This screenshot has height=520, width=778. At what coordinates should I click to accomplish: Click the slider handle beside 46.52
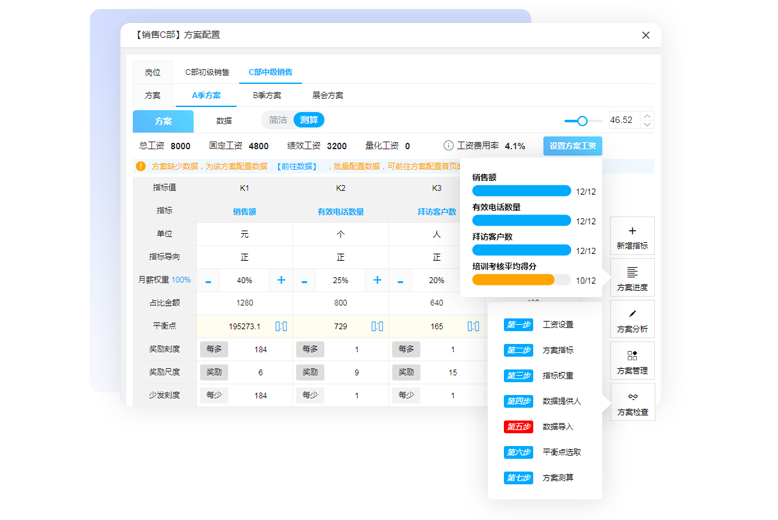coord(583,121)
